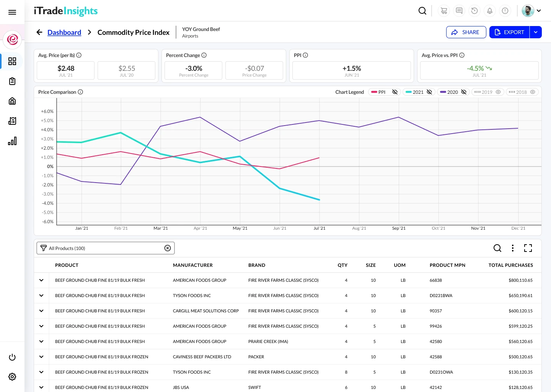Screen dimensions: 551x392
Task: Click the alert exclamation icon in header
Action: (x=505, y=11)
